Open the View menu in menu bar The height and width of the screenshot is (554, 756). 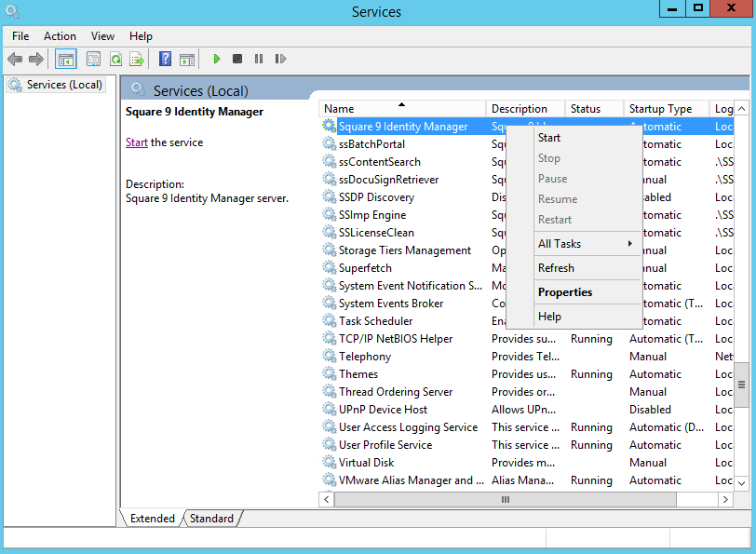[102, 36]
